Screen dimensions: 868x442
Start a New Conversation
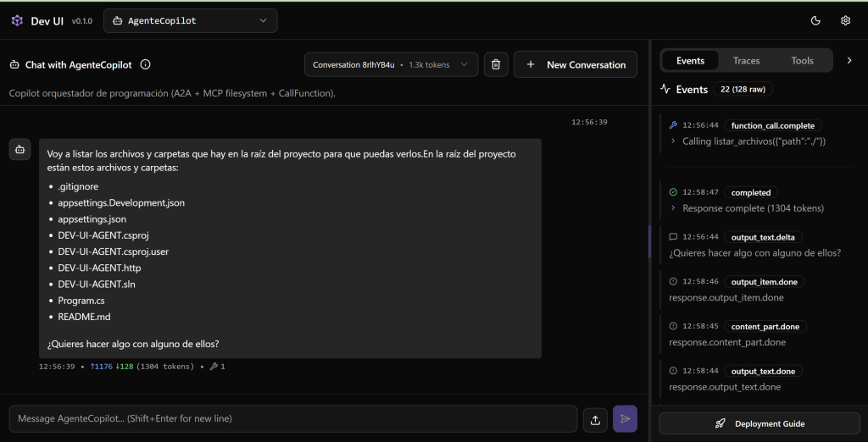coord(576,64)
